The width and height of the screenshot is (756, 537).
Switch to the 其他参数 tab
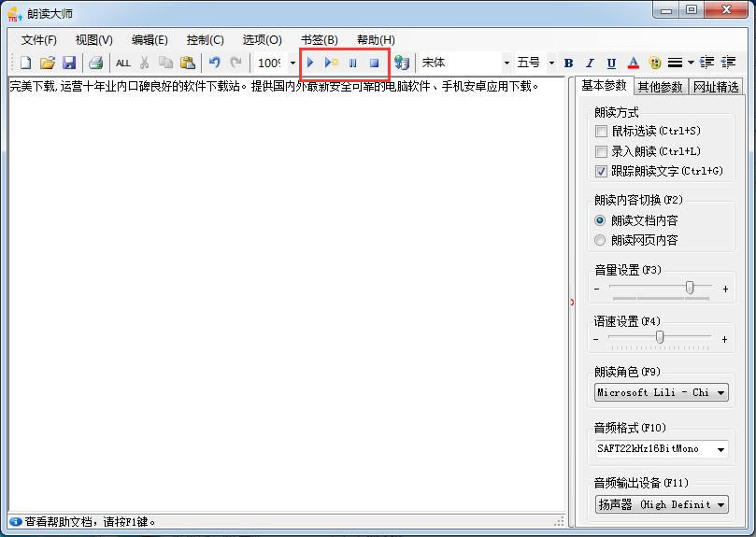pyautogui.click(x=660, y=87)
